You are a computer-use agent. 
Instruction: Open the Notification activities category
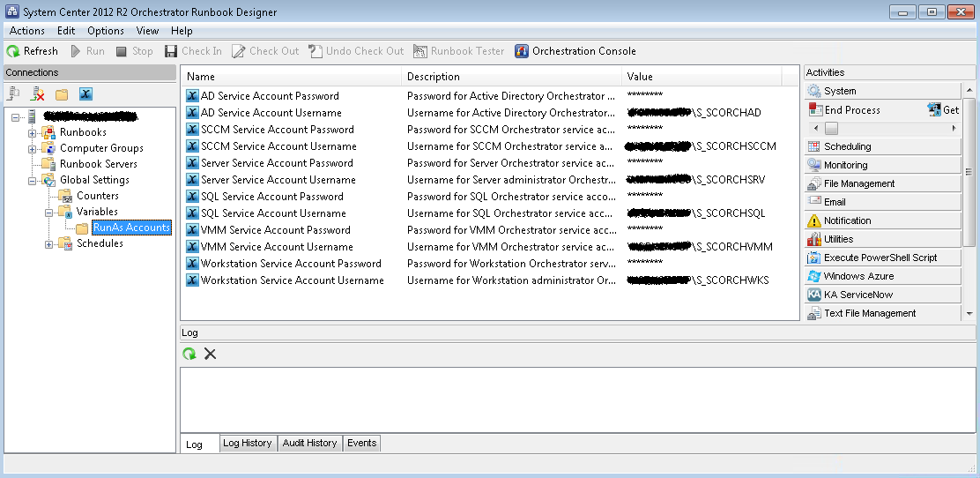(x=882, y=220)
